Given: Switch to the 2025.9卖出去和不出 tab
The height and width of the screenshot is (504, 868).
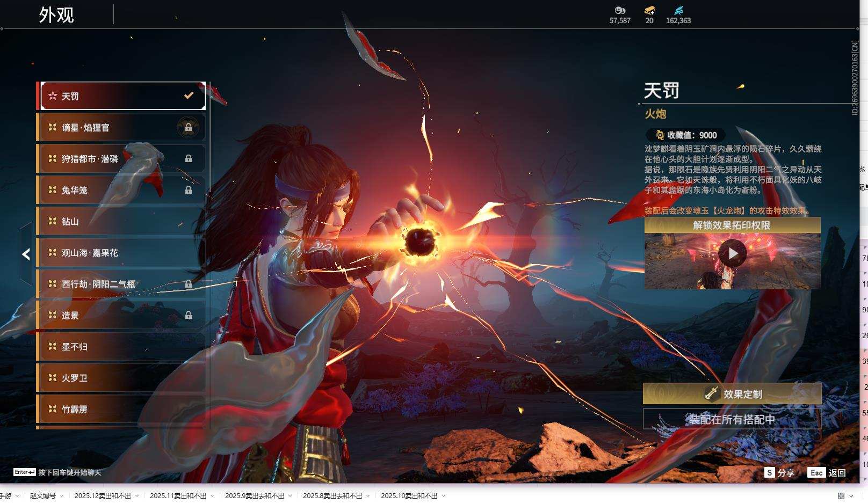Looking at the screenshot, I should [x=254, y=496].
